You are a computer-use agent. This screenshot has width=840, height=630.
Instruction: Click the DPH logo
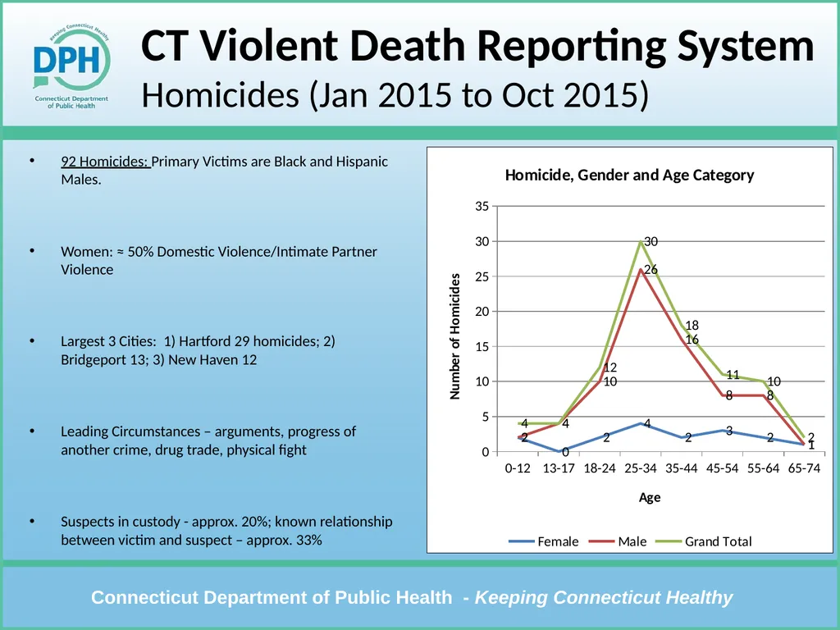click(x=71, y=66)
